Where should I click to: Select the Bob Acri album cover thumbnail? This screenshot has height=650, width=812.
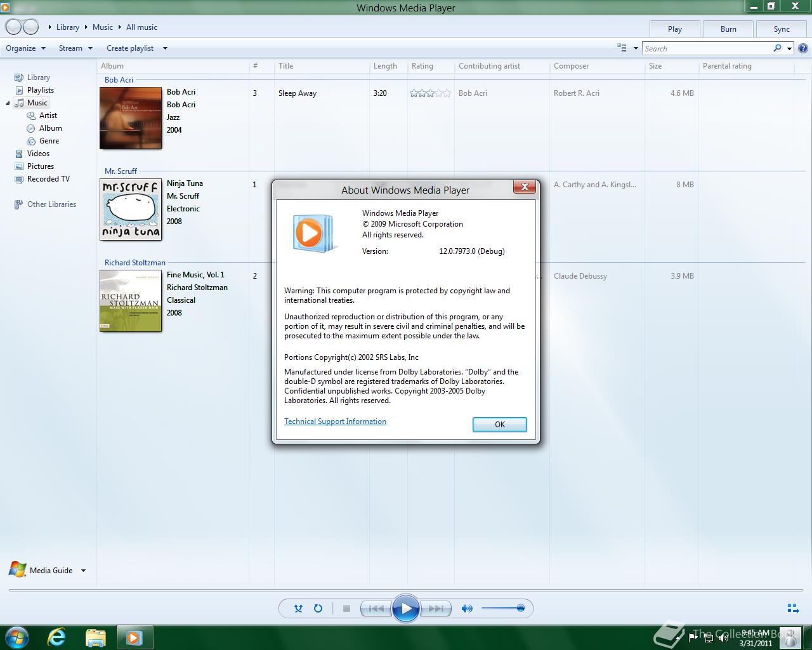pos(131,118)
